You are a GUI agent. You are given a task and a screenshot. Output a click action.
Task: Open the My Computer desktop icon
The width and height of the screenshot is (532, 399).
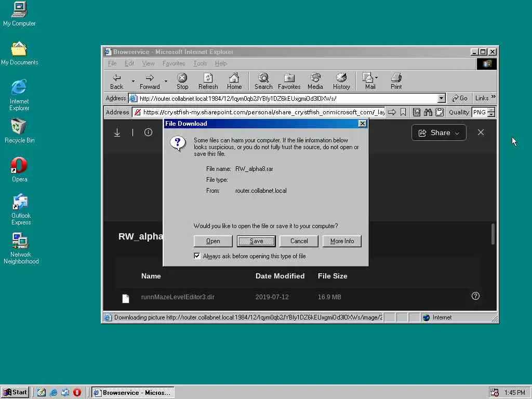click(19, 14)
